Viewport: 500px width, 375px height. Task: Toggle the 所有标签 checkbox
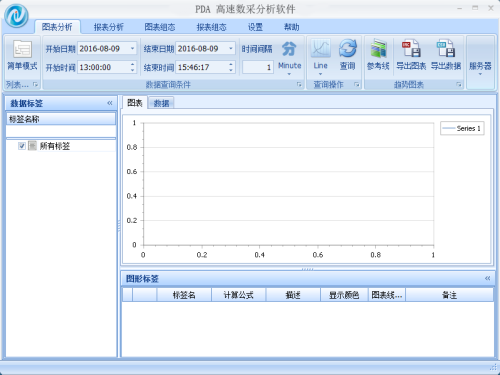click(x=22, y=146)
